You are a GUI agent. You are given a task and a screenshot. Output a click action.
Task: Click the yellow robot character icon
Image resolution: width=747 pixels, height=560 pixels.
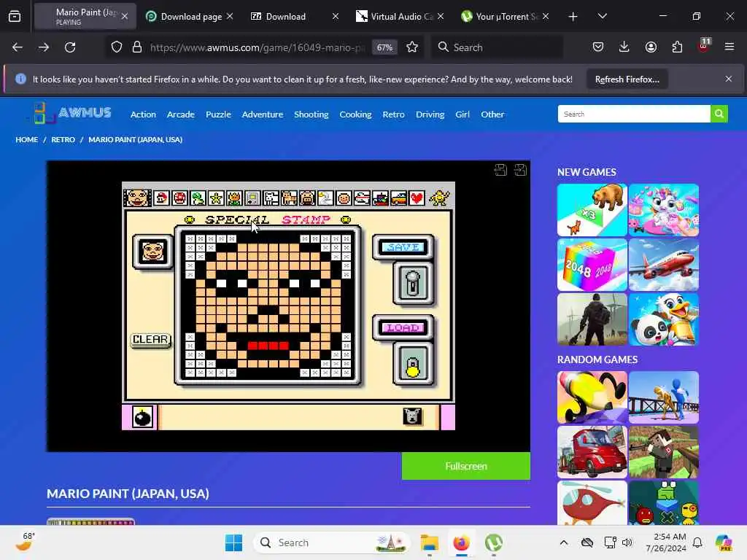tap(438, 198)
